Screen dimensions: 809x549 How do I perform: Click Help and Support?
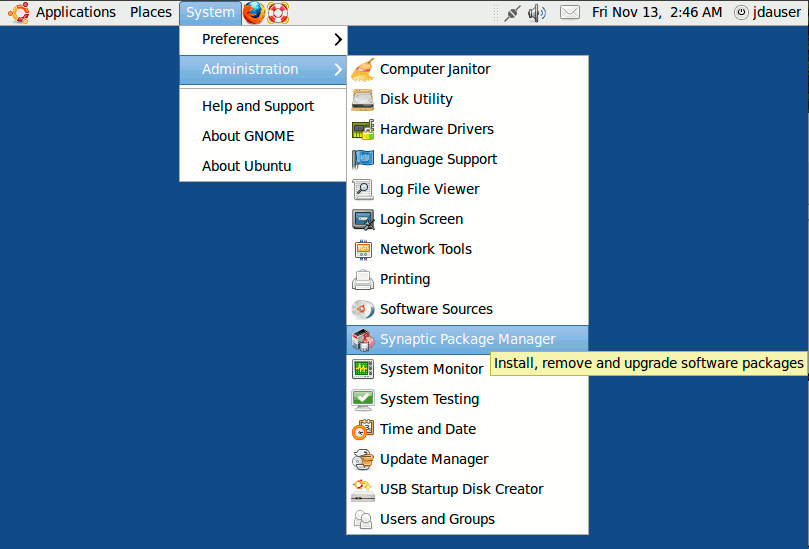(258, 107)
